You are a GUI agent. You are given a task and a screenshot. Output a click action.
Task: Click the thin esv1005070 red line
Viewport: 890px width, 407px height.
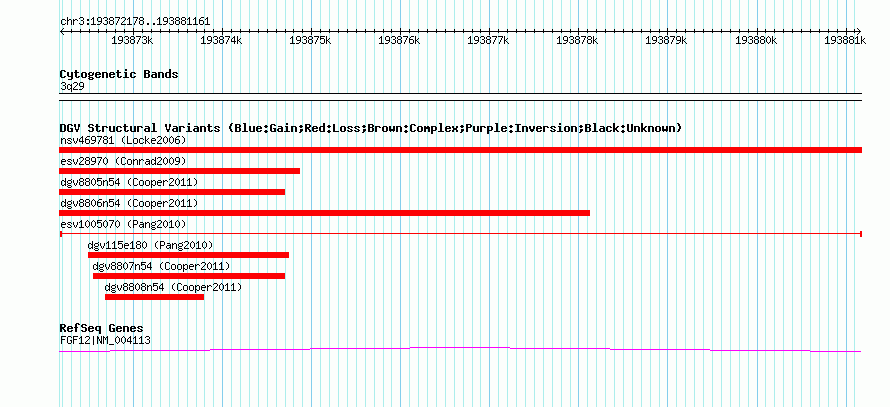(x=461, y=234)
